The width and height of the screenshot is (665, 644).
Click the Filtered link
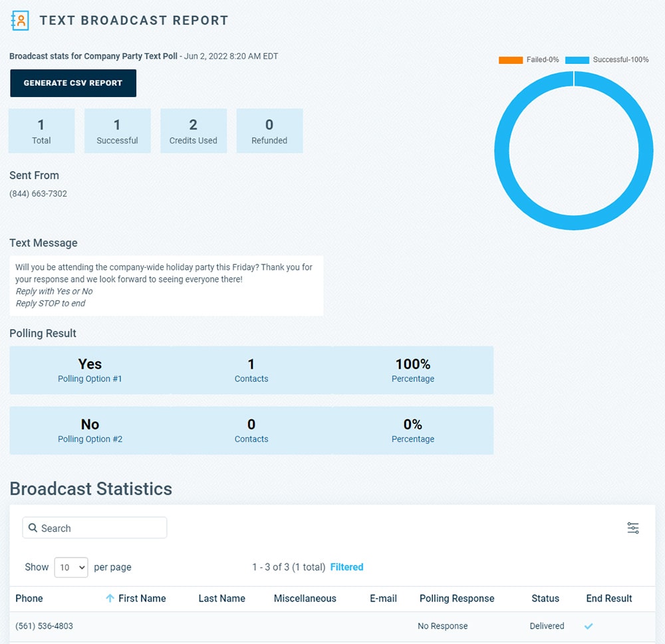point(346,567)
